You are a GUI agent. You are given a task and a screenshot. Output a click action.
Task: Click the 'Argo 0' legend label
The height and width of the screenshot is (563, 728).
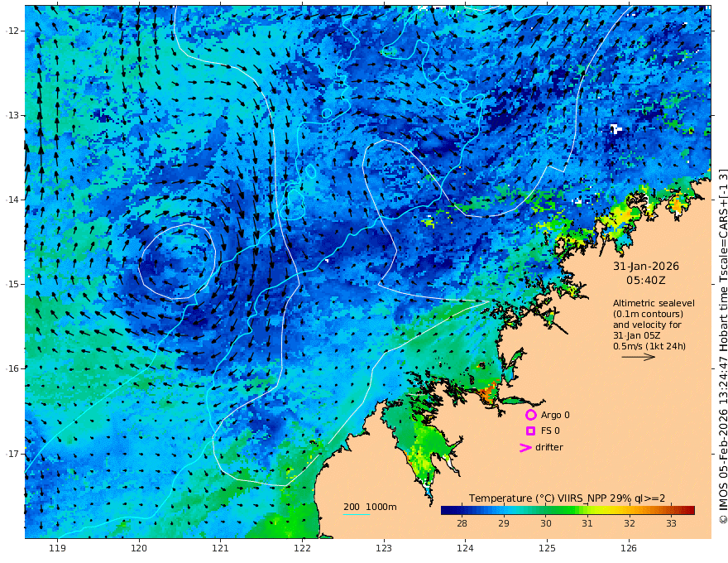click(x=555, y=415)
